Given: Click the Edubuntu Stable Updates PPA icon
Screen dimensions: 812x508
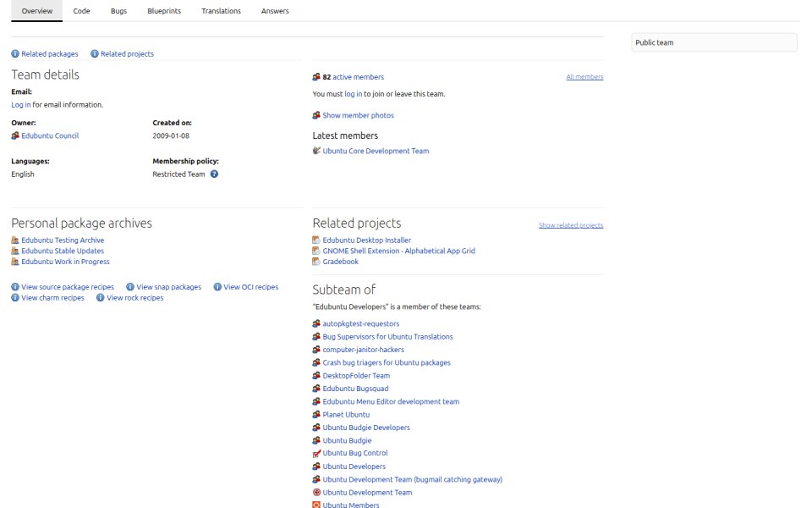Looking at the screenshot, I should [x=15, y=251].
